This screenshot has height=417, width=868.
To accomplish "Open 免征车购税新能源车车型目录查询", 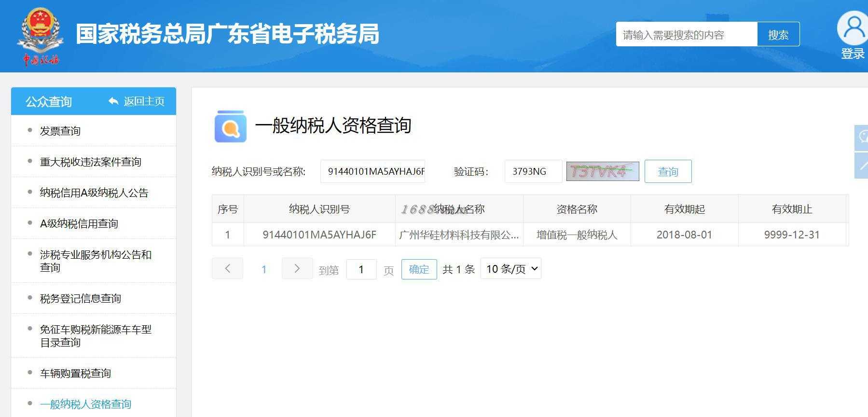I will tap(96, 335).
